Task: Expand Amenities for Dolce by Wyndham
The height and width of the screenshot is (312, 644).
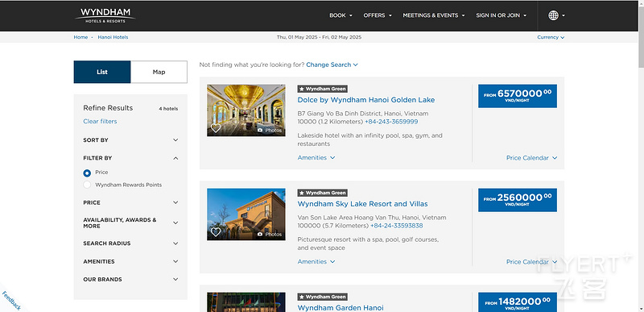Action: 316,158
